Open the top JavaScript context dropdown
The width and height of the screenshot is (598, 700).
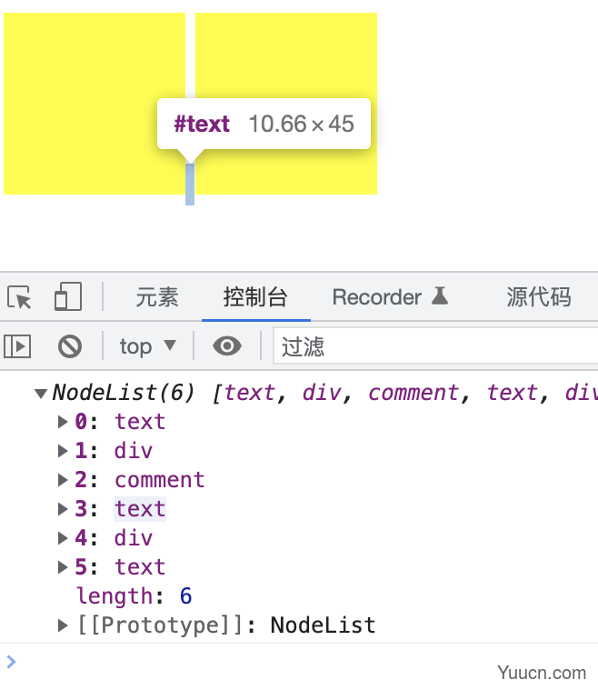(x=148, y=346)
